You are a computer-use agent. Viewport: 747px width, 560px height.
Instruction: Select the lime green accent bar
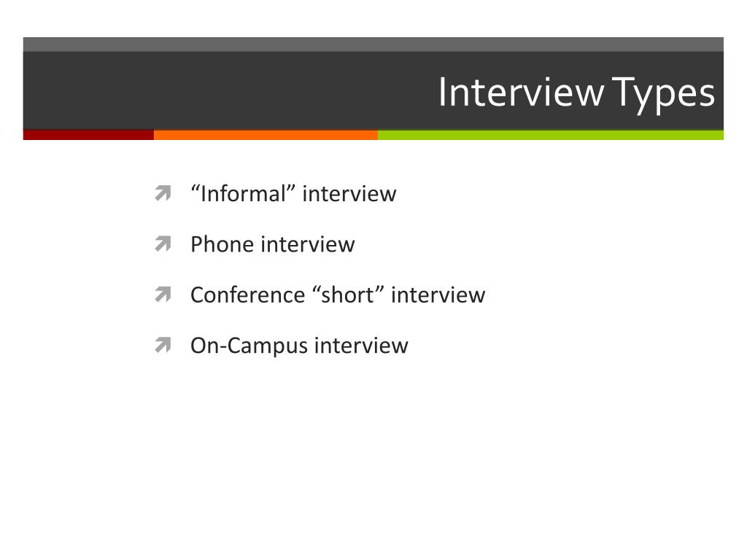pyautogui.click(x=551, y=135)
